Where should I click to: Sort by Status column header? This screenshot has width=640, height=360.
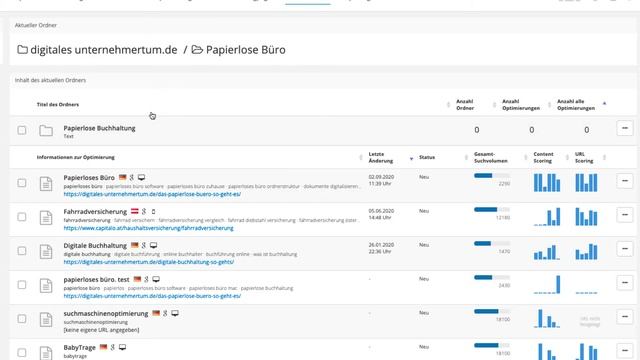click(427, 157)
